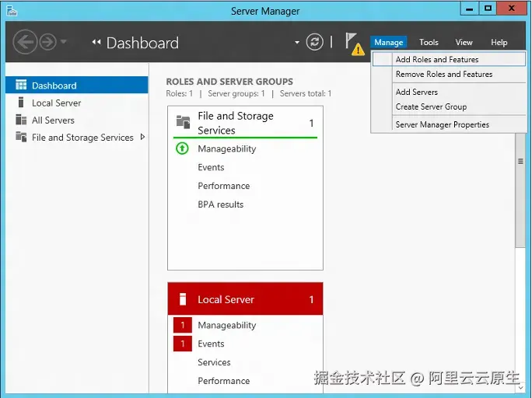Viewport: 532px width, 398px height.
Task: Click File and Storage Services sidebar icon
Action: click(x=21, y=137)
